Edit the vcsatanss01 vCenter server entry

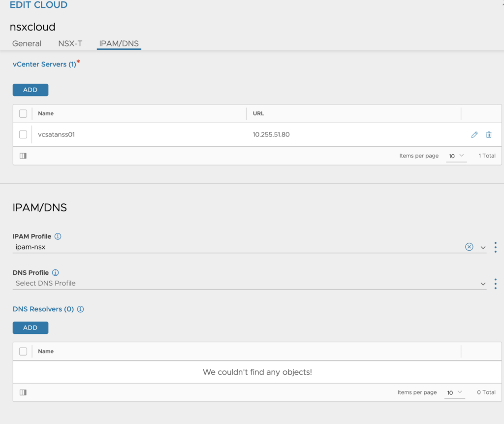pyautogui.click(x=474, y=134)
